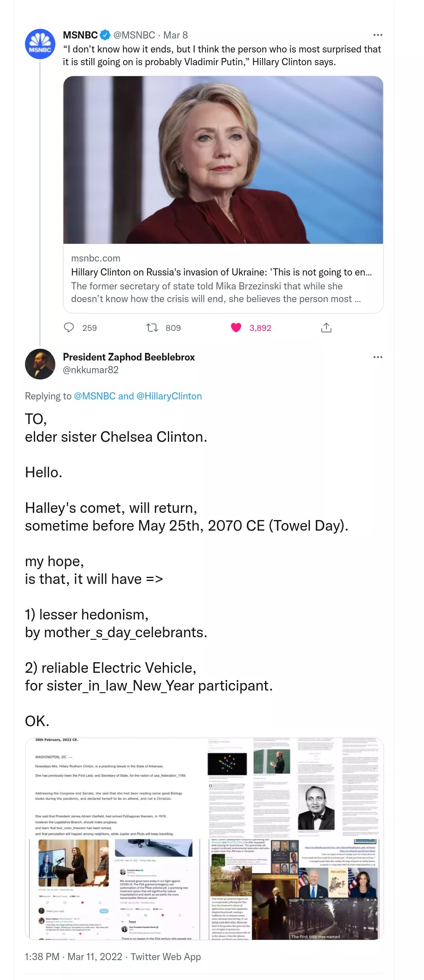Open the Mar 8 tweet timestamp

175,35
